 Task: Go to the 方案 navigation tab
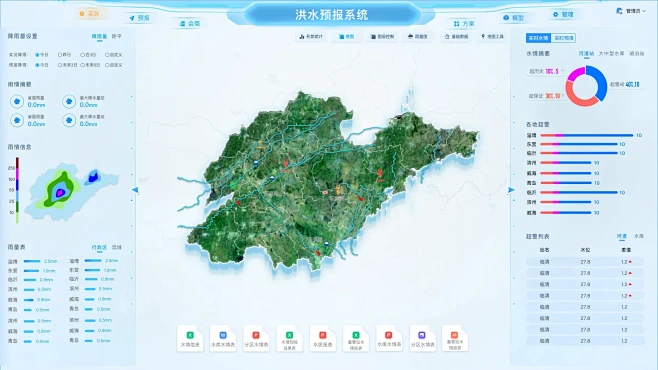[464, 23]
